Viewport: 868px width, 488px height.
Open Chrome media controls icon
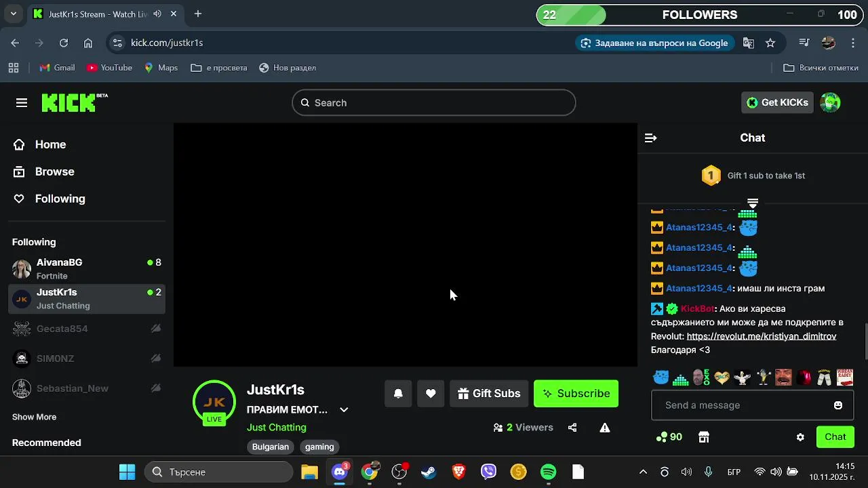click(804, 43)
